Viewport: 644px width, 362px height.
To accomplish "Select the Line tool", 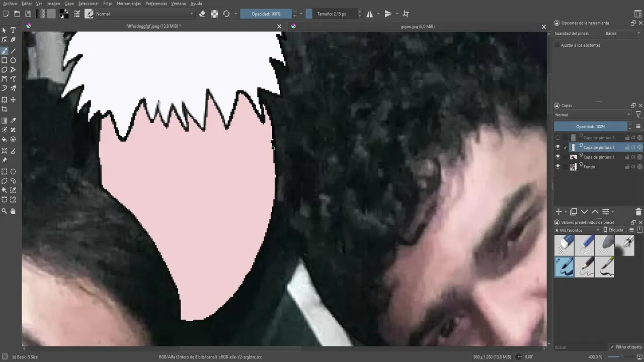I will (14, 51).
